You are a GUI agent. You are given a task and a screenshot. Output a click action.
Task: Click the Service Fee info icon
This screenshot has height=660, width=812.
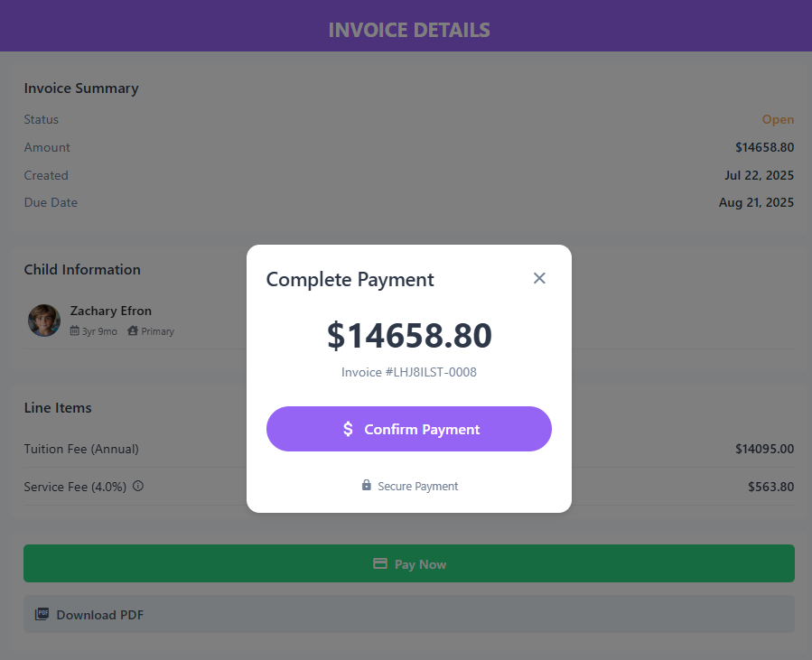(x=138, y=486)
